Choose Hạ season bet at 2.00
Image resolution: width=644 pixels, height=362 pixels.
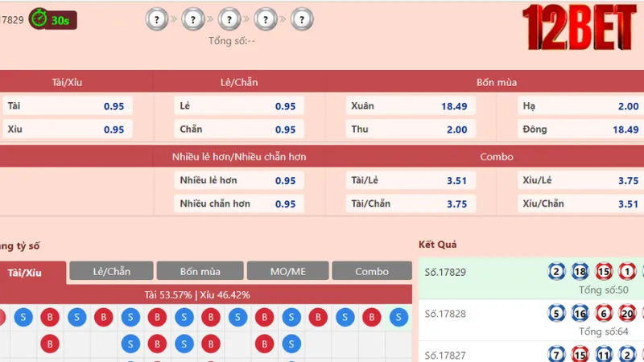point(580,106)
